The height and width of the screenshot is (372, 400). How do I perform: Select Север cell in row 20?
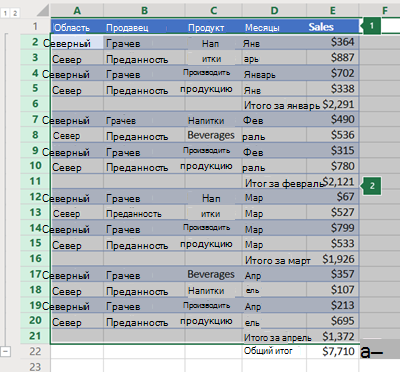(77, 321)
